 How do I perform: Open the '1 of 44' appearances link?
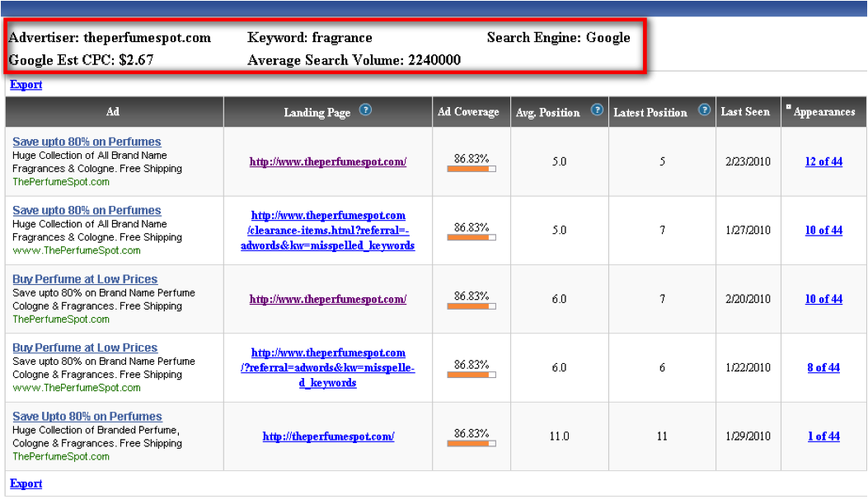click(823, 436)
